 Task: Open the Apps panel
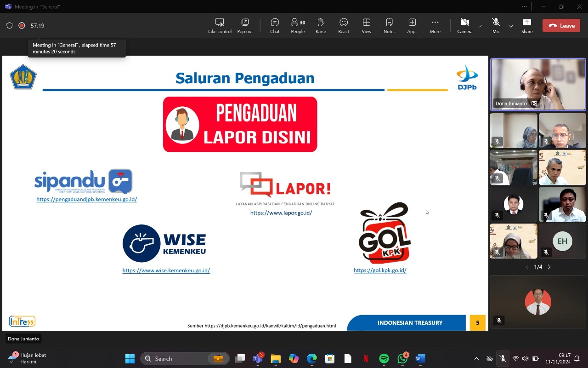click(412, 26)
